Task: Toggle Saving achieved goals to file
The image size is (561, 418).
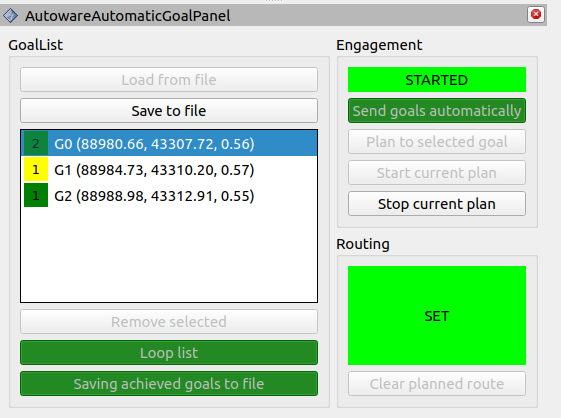Action: click(169, 384)
